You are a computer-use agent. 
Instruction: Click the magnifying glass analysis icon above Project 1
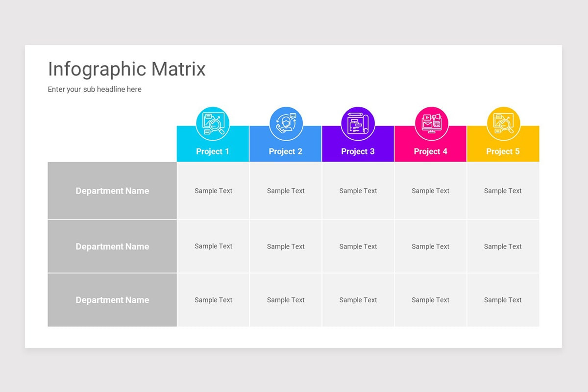tap(213, 123)
